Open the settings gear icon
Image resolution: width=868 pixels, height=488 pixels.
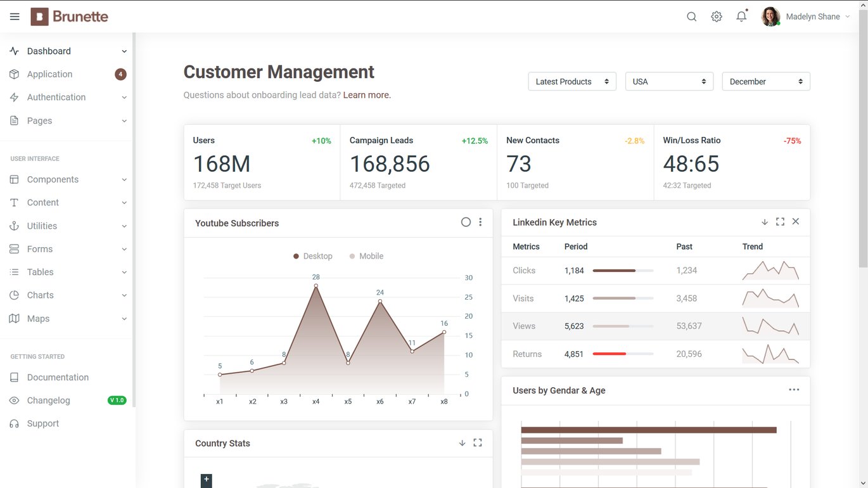coord(717,17)
